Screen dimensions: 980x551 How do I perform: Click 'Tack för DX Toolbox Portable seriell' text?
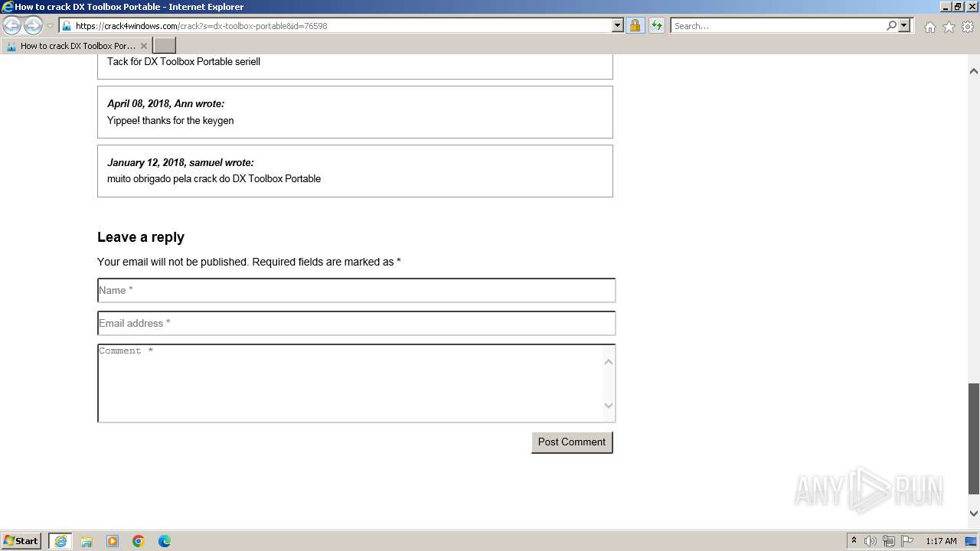184,61
